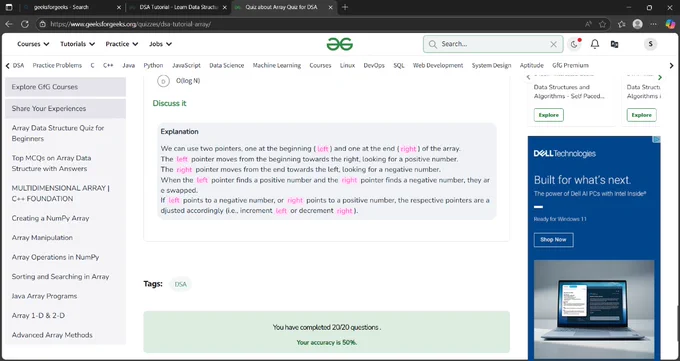Open browser favorites list icon
This screenshot has height=361, width=680.
621,24
